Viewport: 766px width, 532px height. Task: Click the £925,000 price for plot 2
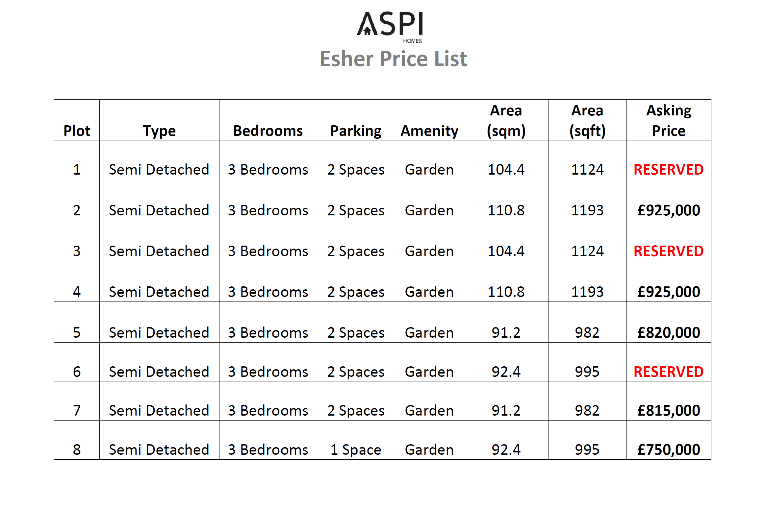[x=668, y=210]
